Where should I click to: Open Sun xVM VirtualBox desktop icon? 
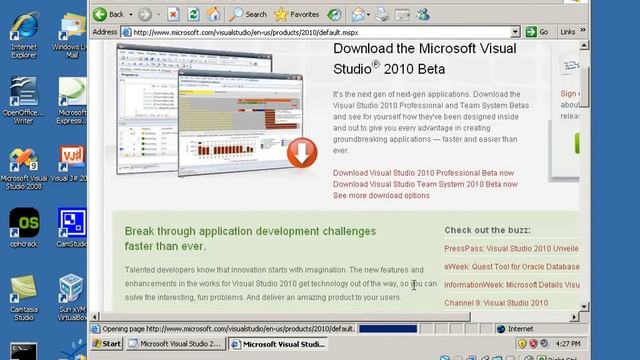72,298
